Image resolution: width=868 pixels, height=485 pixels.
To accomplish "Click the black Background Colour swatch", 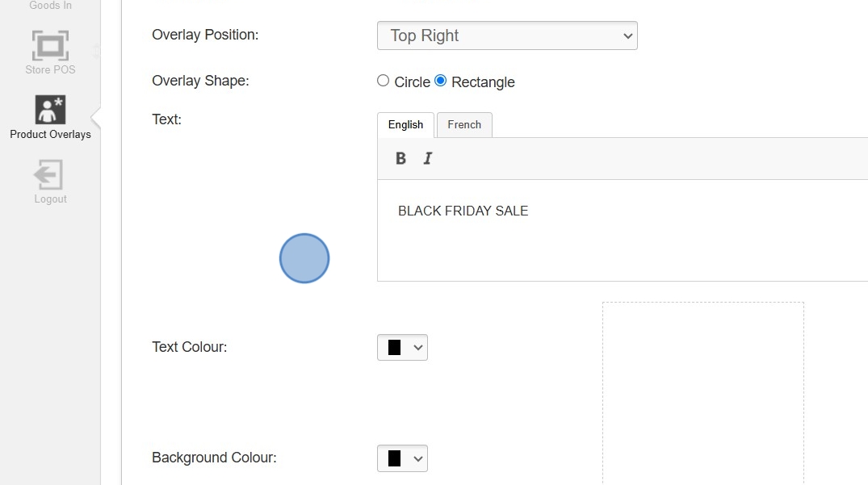I will tap(395, 458).
